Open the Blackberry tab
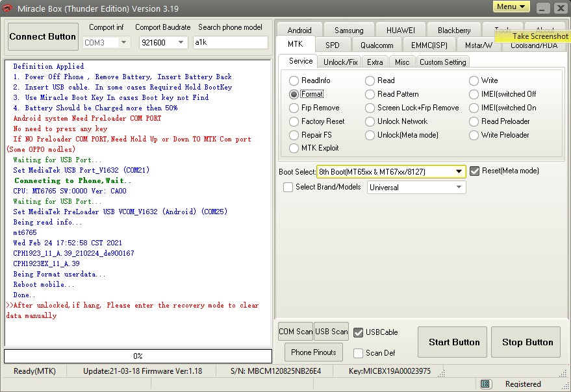Screen dimensions: 571x392 [454, 31]
